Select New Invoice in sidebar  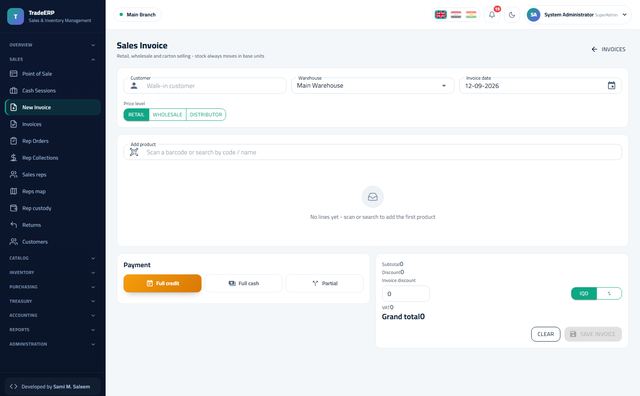(53, 107)
